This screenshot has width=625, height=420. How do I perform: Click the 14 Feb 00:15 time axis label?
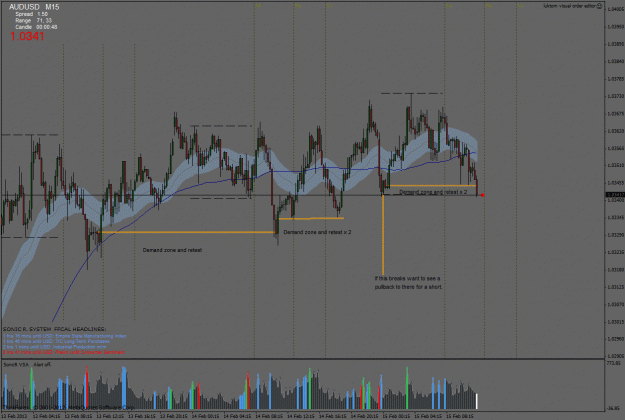pos(205,416)
